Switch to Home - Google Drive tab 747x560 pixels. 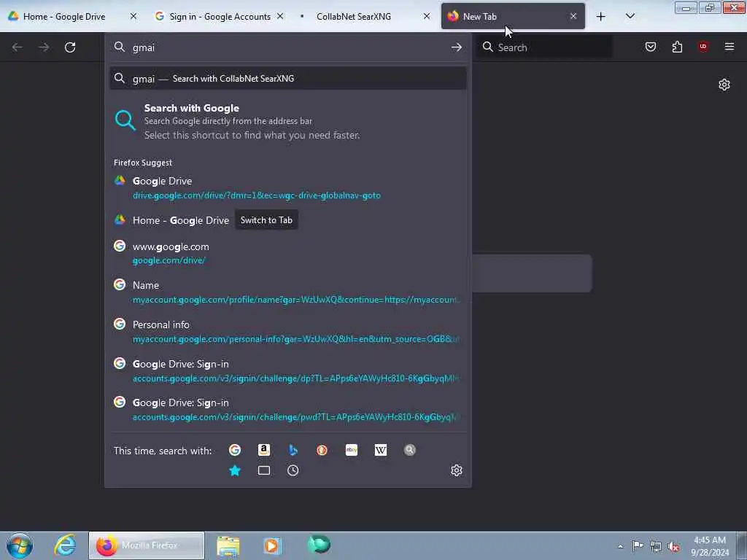pyautogui.click(x=64, y=16)
